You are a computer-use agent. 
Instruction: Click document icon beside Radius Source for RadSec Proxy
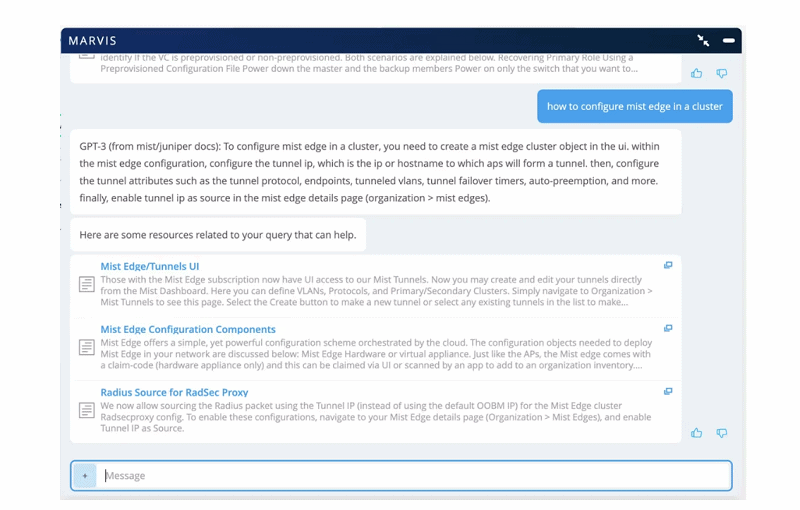(x=87, y=410)
